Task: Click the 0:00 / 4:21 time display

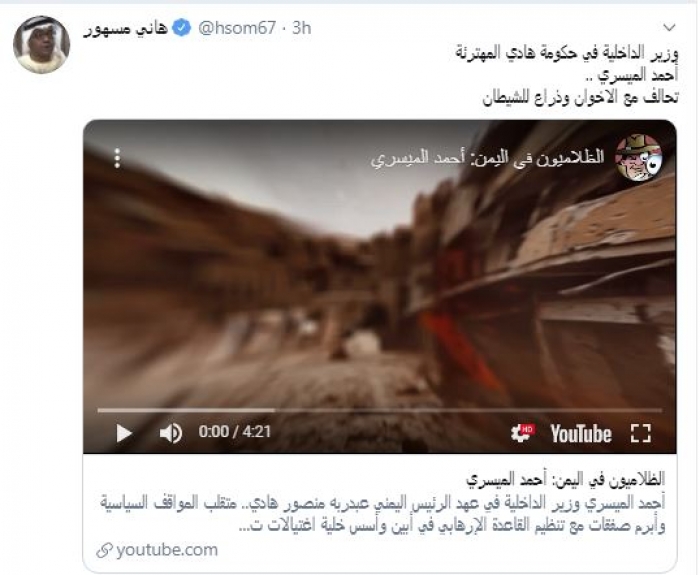Action: pyautogui.click(x=235, y=432)
